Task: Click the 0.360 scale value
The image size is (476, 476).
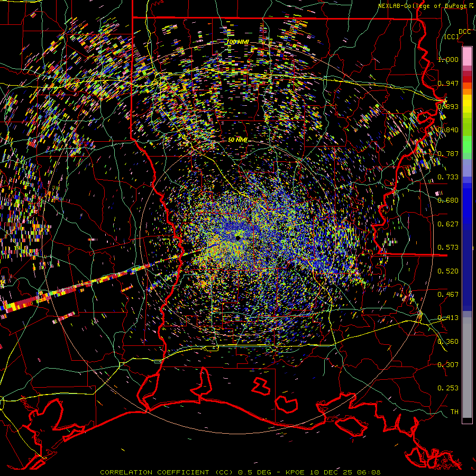Action: click(448, 342)
